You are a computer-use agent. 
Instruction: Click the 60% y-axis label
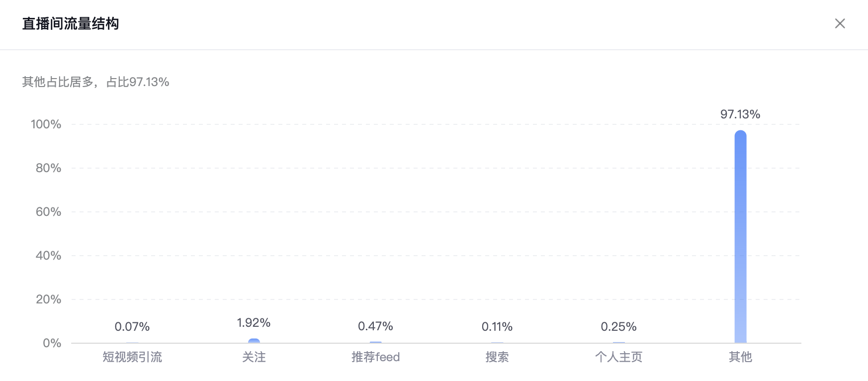[48, 212]
